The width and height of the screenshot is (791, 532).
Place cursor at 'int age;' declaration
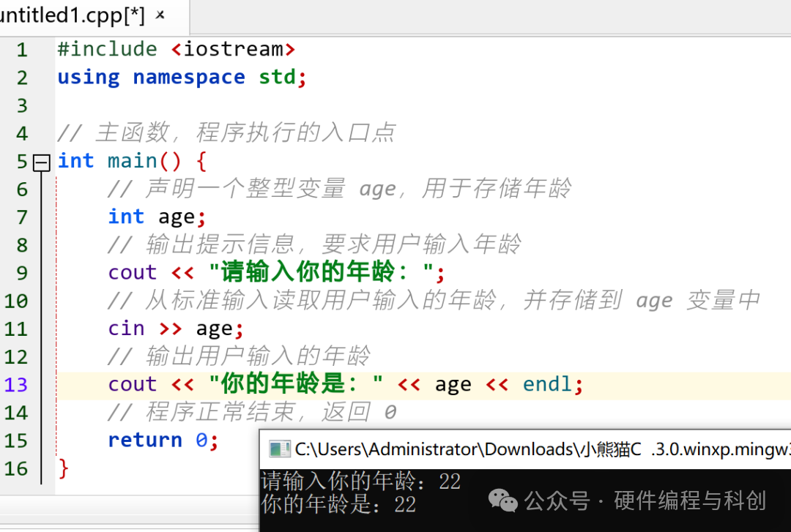point(157,217)
